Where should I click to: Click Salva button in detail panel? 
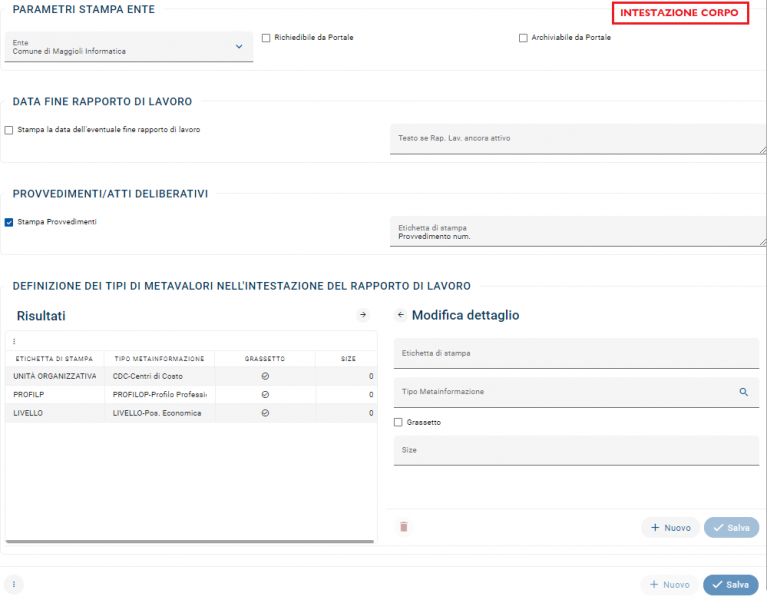point(731,528)
